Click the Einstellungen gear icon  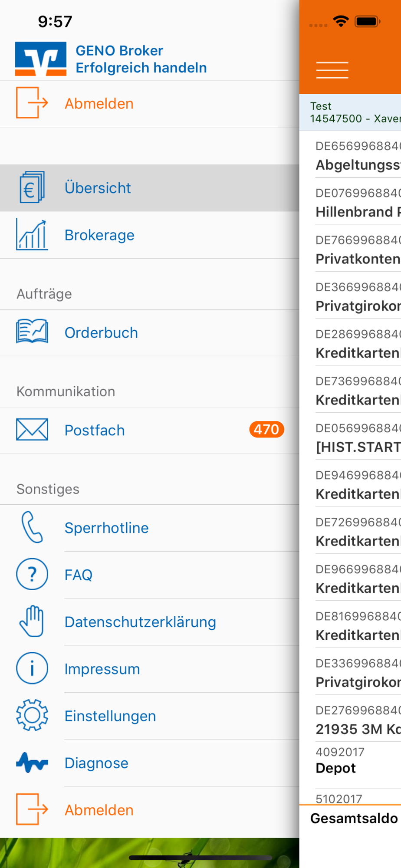pos(32,715)
